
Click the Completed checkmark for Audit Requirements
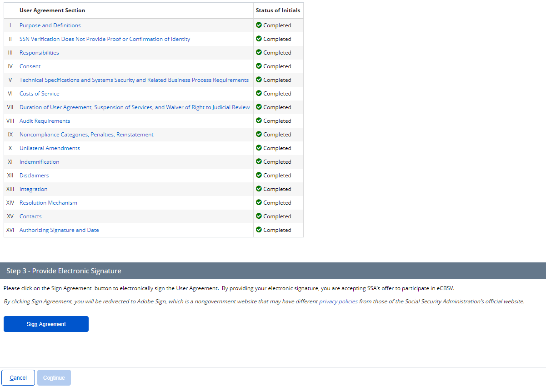(259, 121)
